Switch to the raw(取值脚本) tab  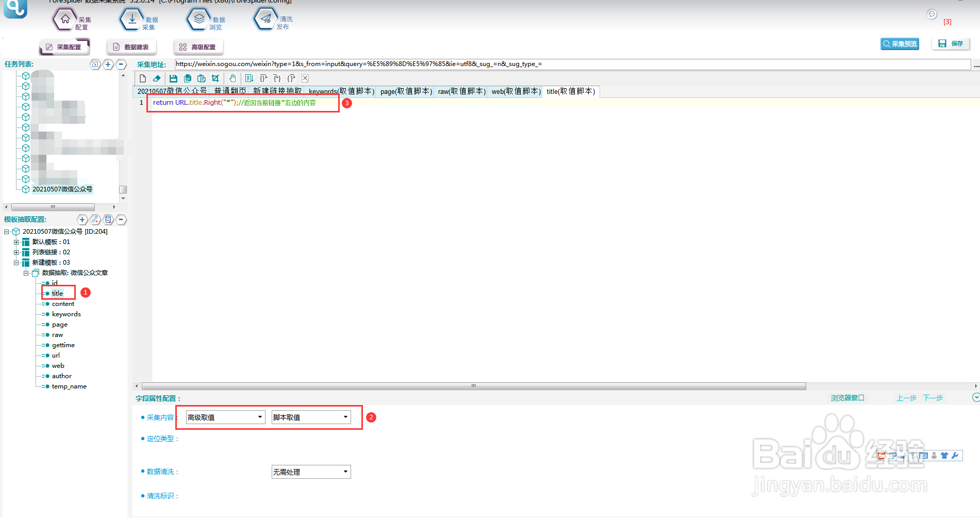point(461,91)
